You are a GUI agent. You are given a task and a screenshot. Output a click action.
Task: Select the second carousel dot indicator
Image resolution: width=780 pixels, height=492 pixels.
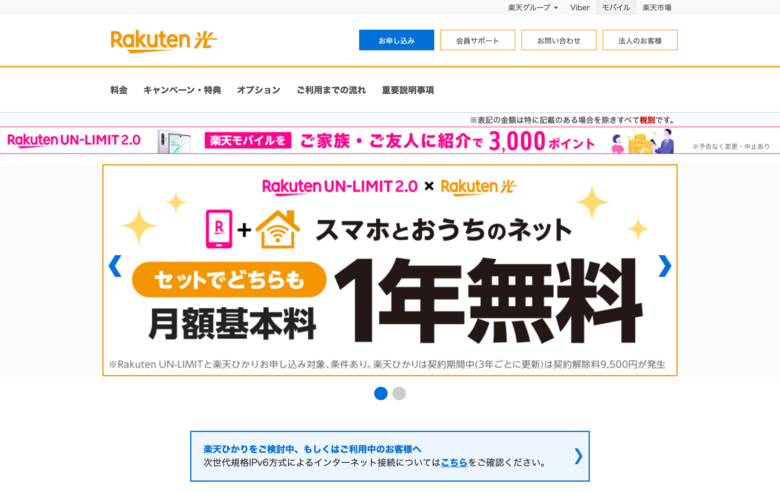pyautogui.click(x=399, y=394)
